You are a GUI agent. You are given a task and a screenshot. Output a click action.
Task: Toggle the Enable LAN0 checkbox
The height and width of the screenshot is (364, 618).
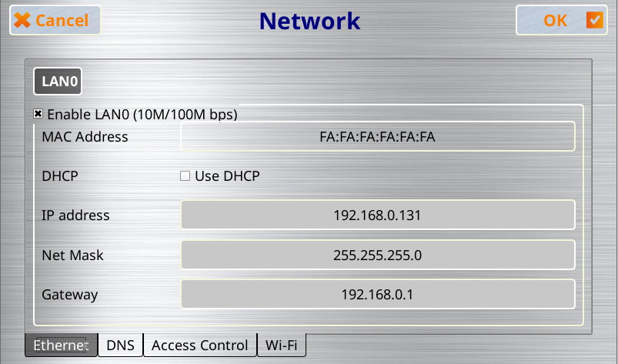pos(38,114)
